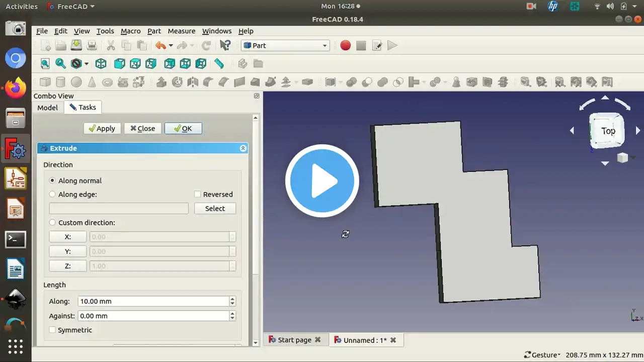Viewport: 644px width, 362px height.
Task: Click the Along length spin arrows
Action: [x=232, y=301]
